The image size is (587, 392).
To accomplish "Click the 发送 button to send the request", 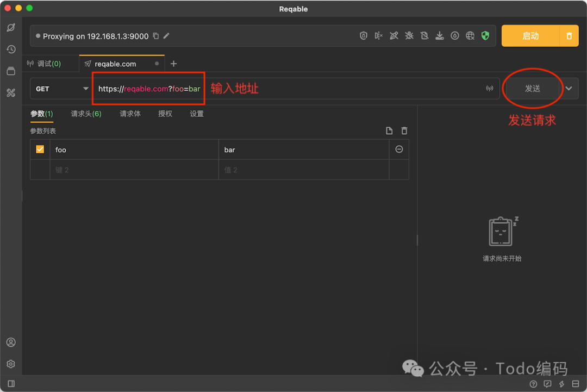I will 533,88.
